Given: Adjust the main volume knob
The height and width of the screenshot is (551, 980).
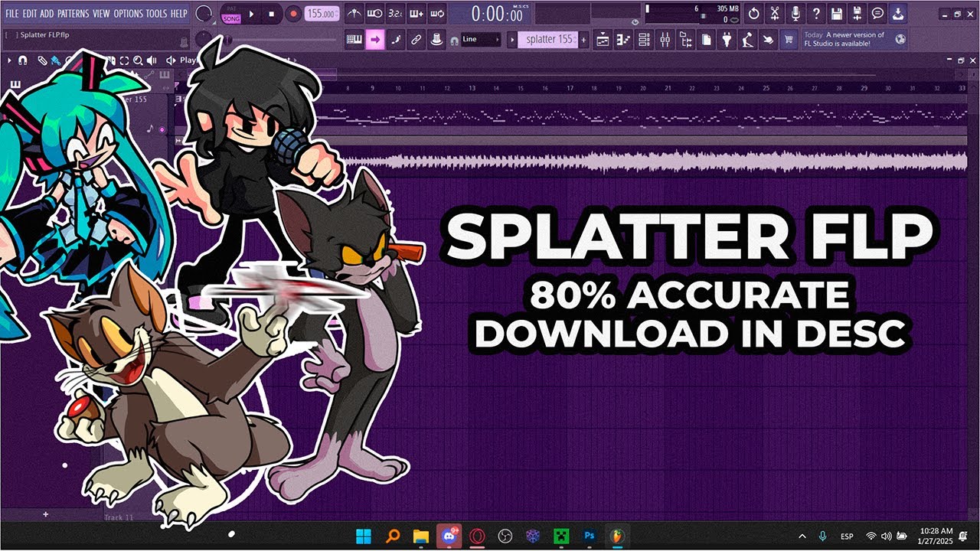Looking at the screenshot, I should click(204, 14).
